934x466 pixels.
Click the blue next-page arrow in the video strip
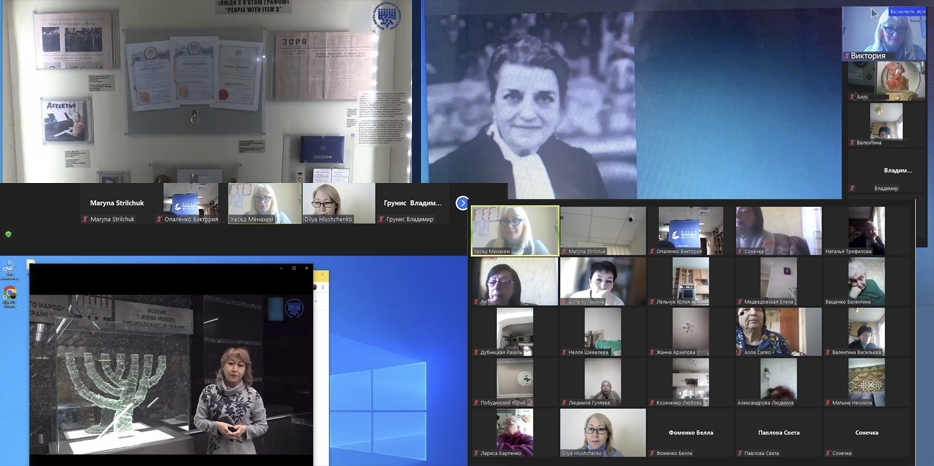[x=462, y=203]
